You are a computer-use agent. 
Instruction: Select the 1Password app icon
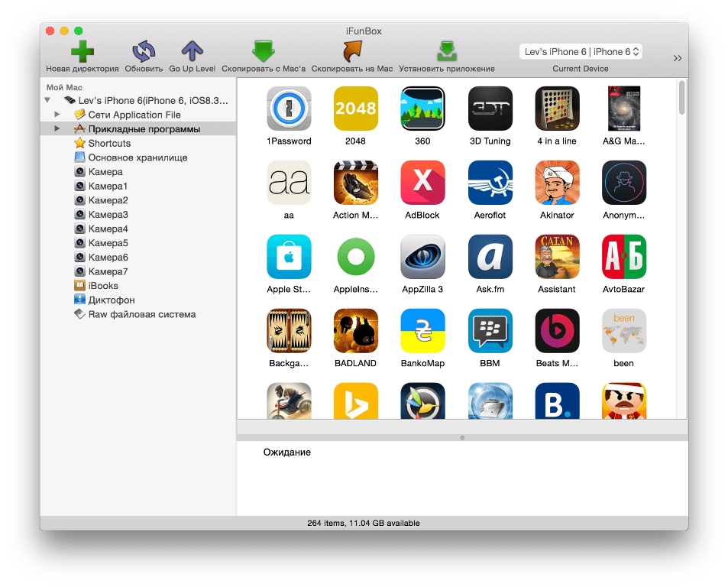coord(289,109)
